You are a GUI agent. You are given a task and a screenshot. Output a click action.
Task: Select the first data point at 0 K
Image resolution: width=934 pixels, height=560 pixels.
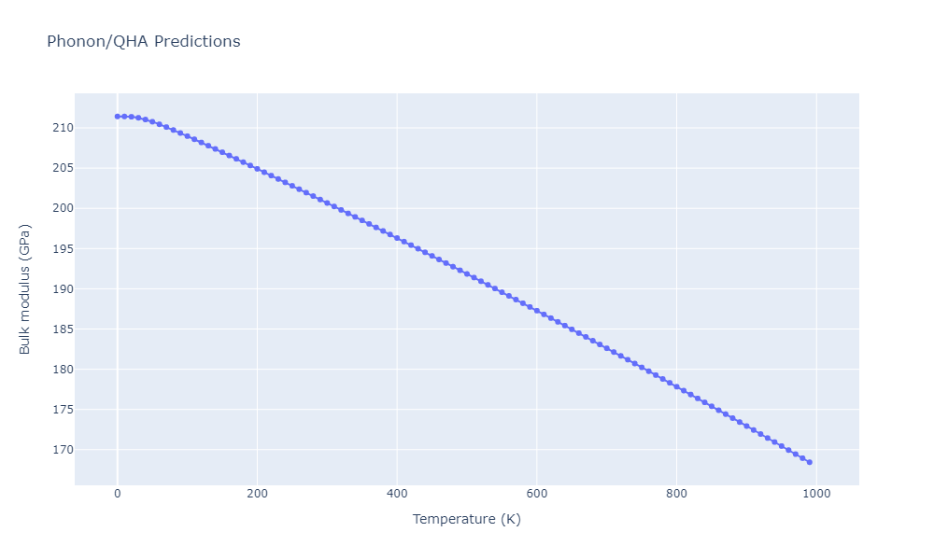117,117
